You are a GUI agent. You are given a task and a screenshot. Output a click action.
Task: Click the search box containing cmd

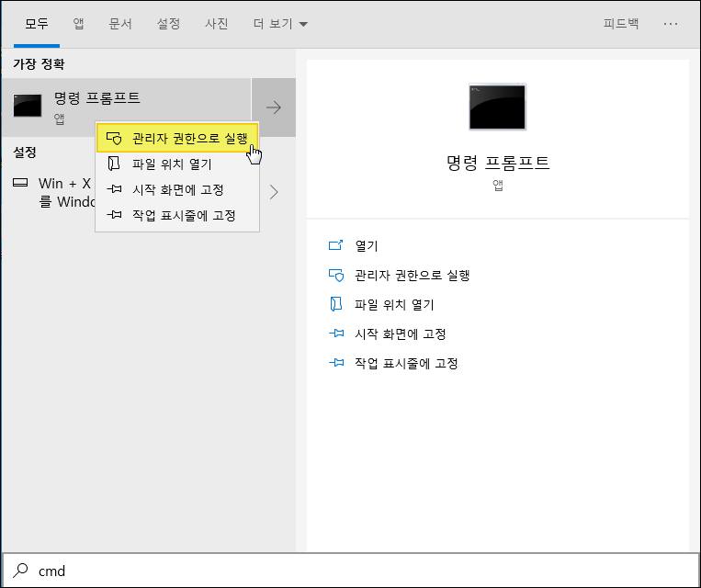pyautogui.click(x=351, y=571)
